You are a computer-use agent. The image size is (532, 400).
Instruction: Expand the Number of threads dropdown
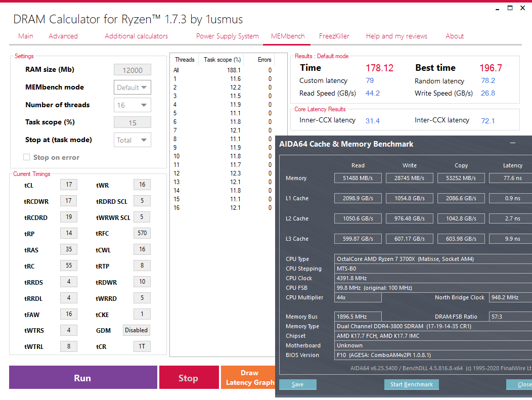click(x=132, y=105)
